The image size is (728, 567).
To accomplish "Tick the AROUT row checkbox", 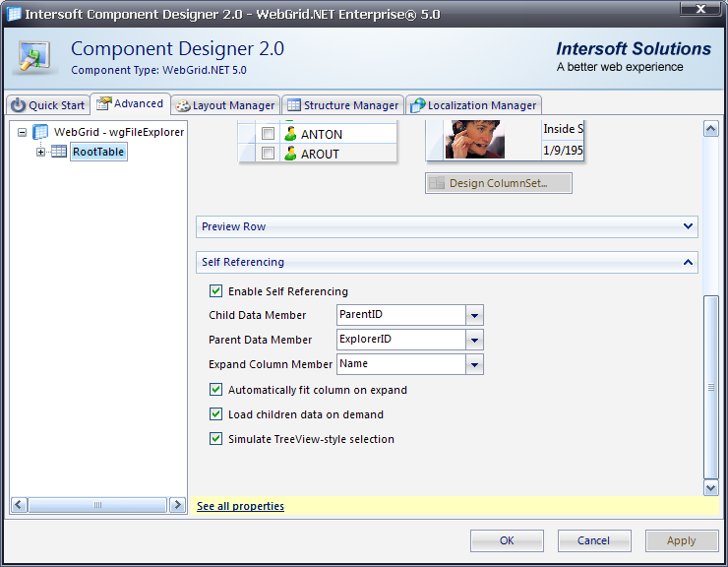I will [x=268, y=154].
